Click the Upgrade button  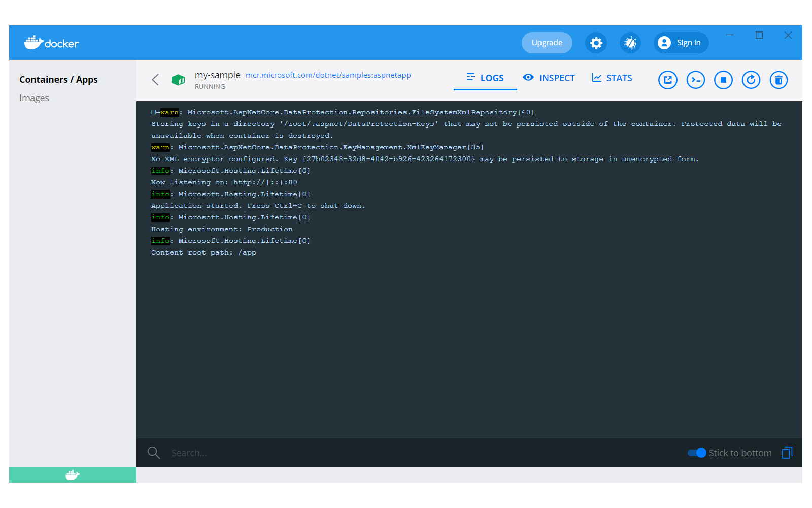click(x=547, y=43)
